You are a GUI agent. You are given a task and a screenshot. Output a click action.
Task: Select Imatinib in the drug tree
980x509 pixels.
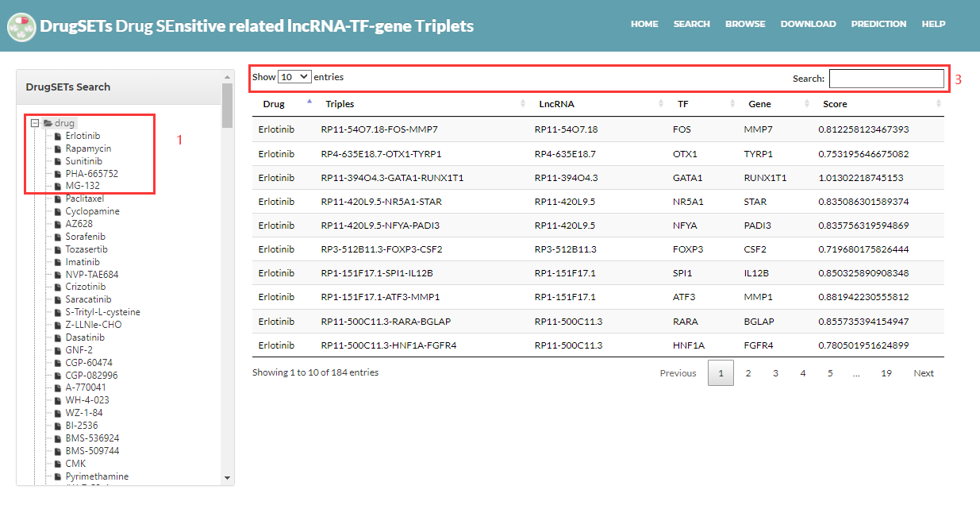tap(83, 262)
